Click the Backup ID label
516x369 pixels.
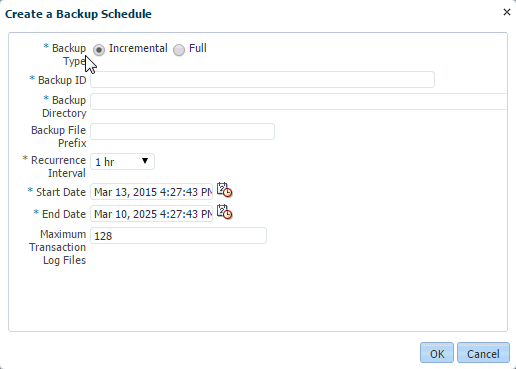(58, 80)
